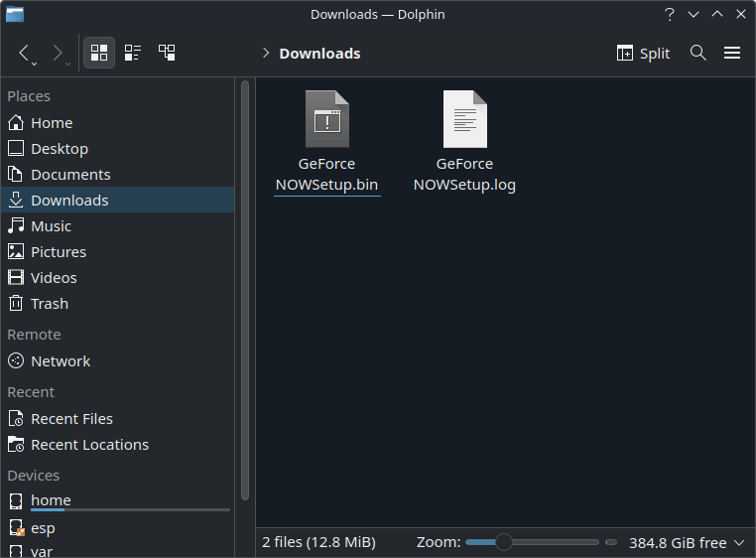The height and width of the screenshot is (558, 756).
Task: Select the GeForce NOWSetup.bin file icon
Action: [326, 119]
